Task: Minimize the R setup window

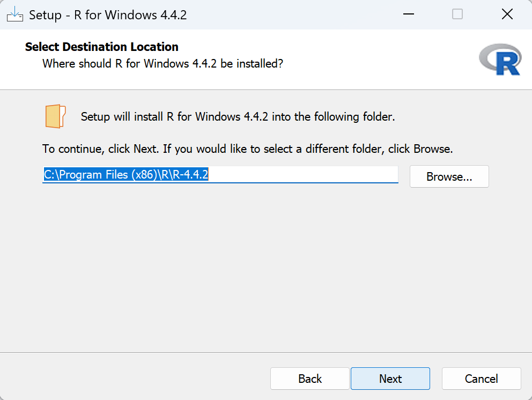Action: 408,14
